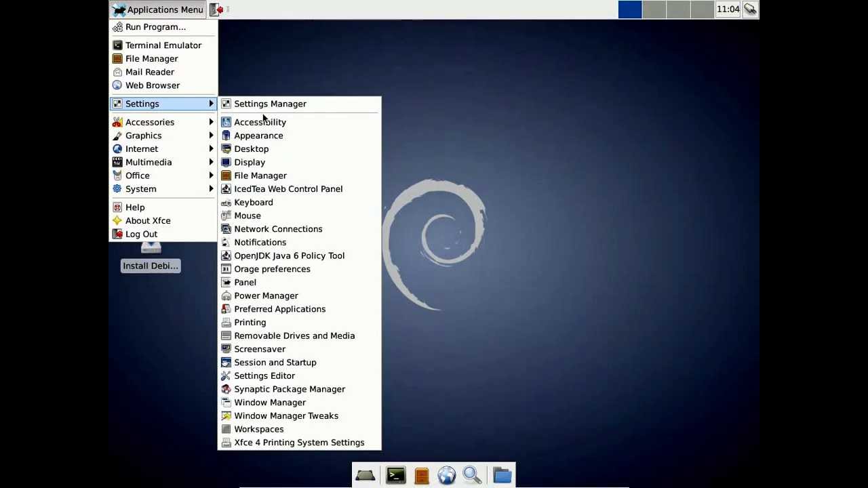Expand the Multimedia submenu
Screen dimensions: 868x488
pos(149,162)
